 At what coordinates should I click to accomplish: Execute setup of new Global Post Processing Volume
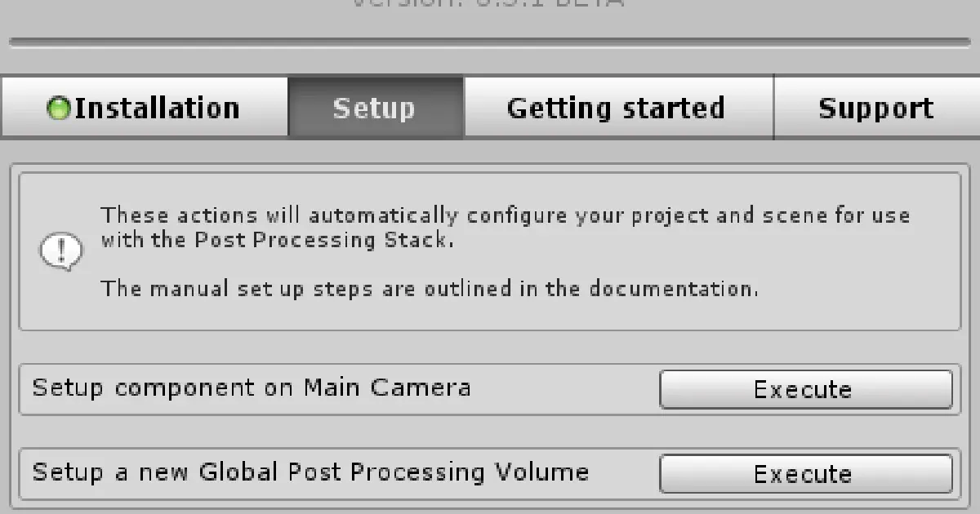click(804, 473)
